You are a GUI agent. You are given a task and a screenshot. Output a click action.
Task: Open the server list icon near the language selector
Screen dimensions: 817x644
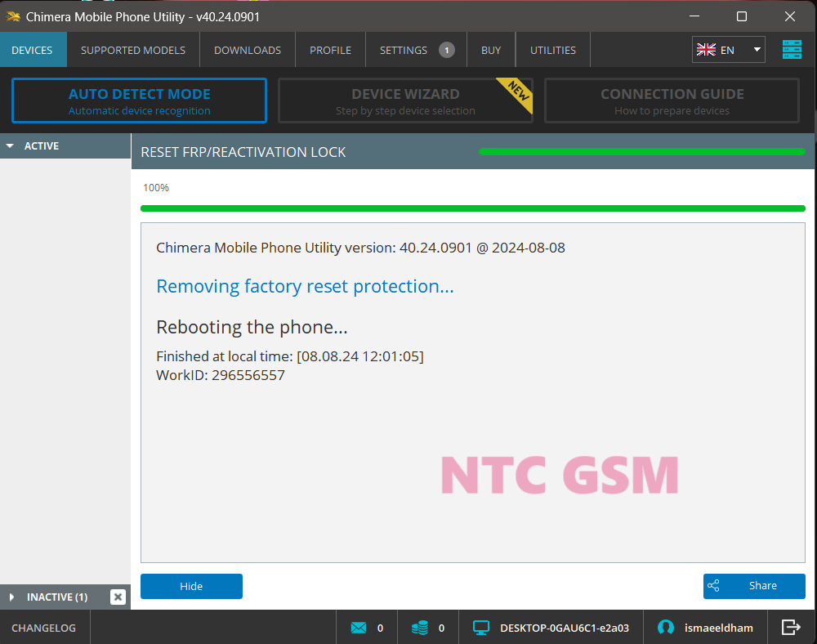click(791, 49)
